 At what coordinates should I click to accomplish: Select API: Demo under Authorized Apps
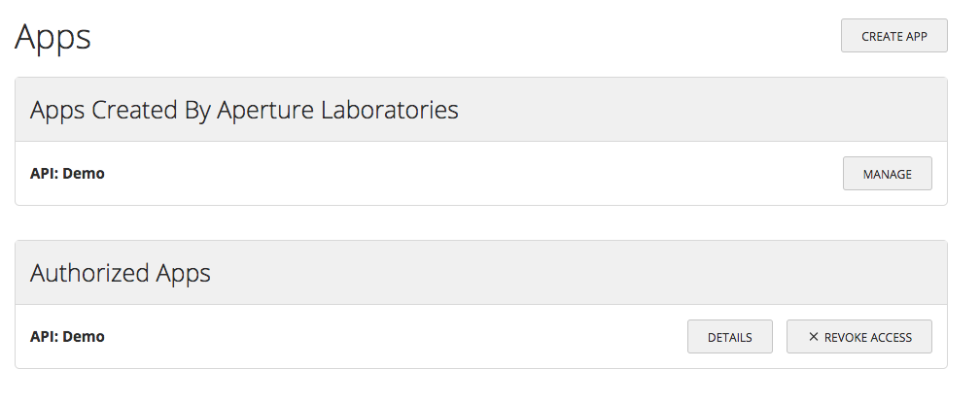pos(67,337)
